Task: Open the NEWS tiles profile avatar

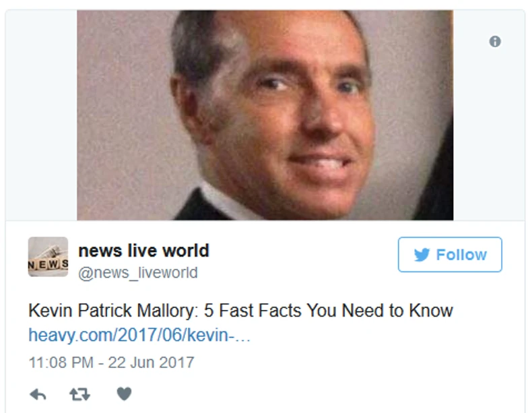Action: pos(48,257)
